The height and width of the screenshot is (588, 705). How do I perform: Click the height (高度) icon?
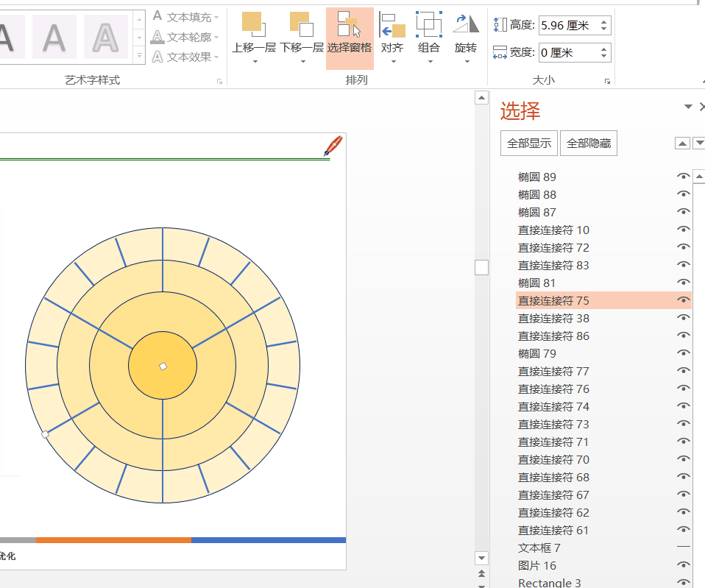click(500, 25)
